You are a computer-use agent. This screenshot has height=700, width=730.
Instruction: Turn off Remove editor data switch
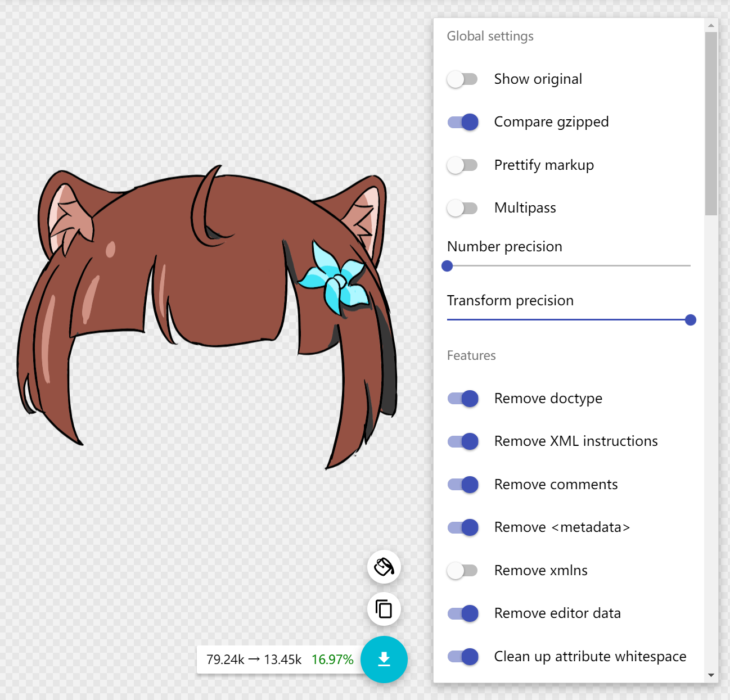462,613
